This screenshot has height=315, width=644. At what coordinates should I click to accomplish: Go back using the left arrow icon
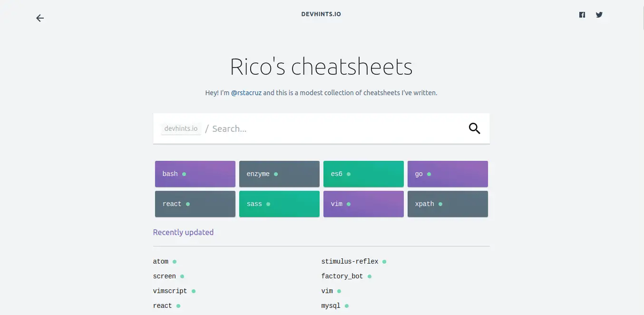tap(40, 18)
